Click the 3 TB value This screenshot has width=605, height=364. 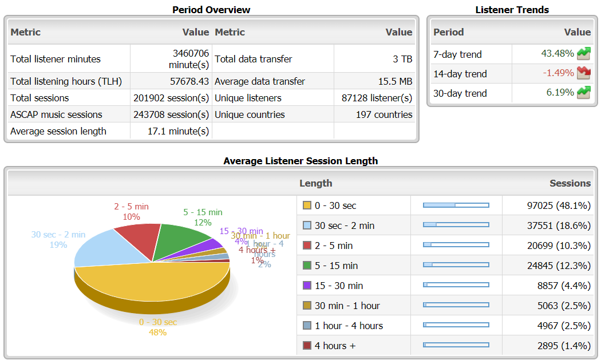[402, 59]
